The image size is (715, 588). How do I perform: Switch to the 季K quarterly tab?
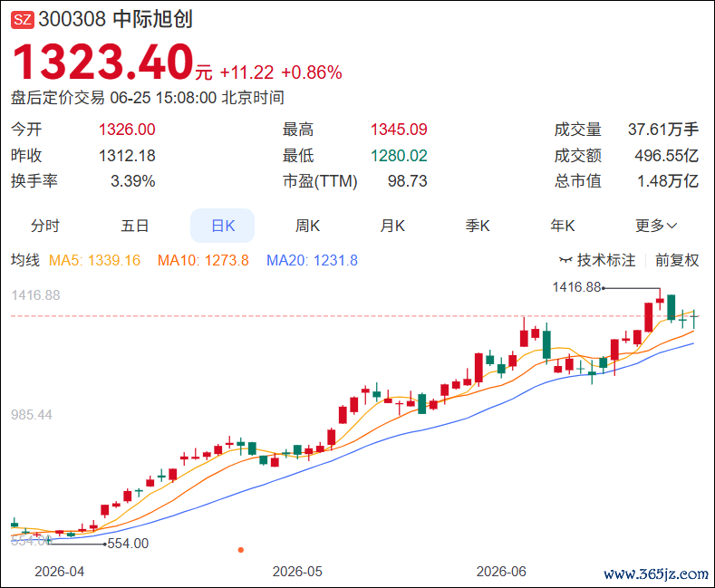tap(478, 226)
